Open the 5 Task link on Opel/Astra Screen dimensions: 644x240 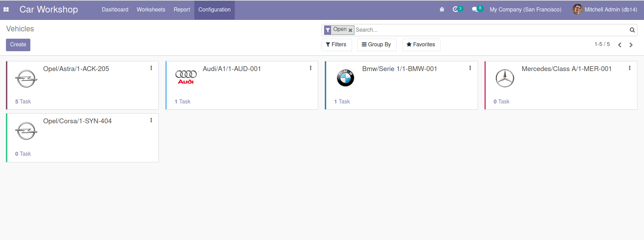pos(23,101)
